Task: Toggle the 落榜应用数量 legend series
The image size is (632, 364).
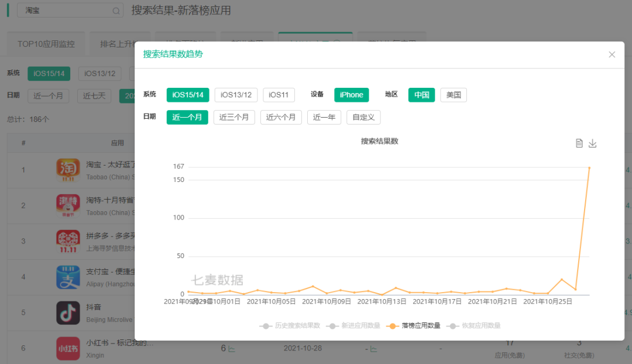Action: pyautogui.click(x=413, y=326)
